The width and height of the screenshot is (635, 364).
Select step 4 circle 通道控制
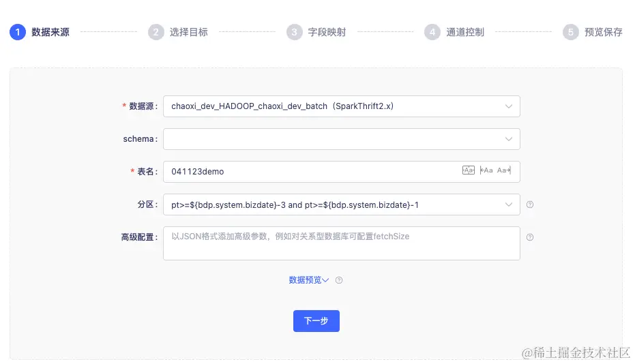pyautogui.click(x=432, y=32)
